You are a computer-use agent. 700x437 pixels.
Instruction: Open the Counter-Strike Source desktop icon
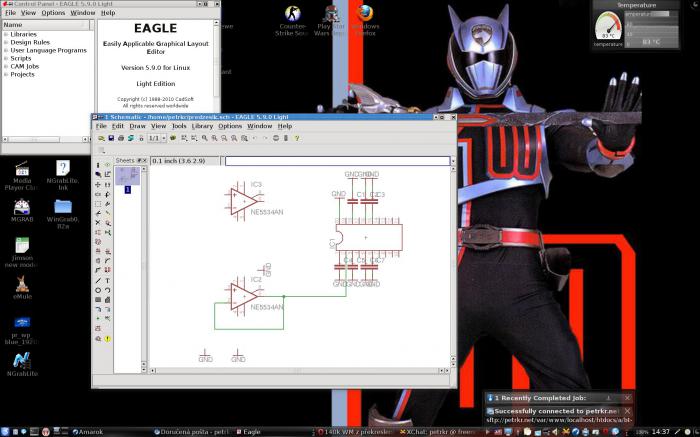click(x=292, y=21)
